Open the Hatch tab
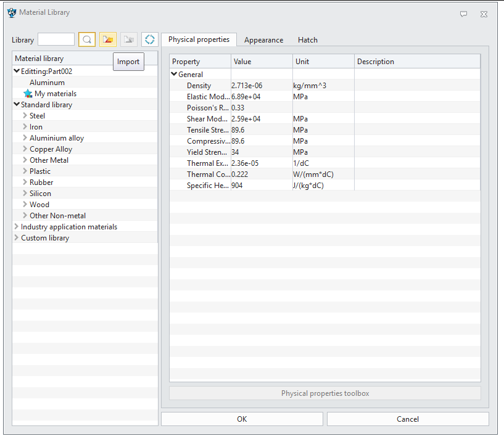 click(307, 40)
